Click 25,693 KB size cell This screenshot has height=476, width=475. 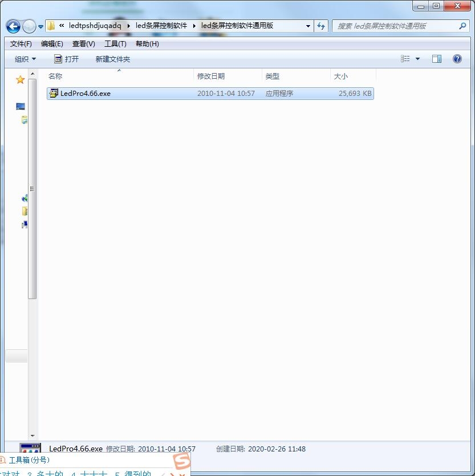[x=355, y=94]
